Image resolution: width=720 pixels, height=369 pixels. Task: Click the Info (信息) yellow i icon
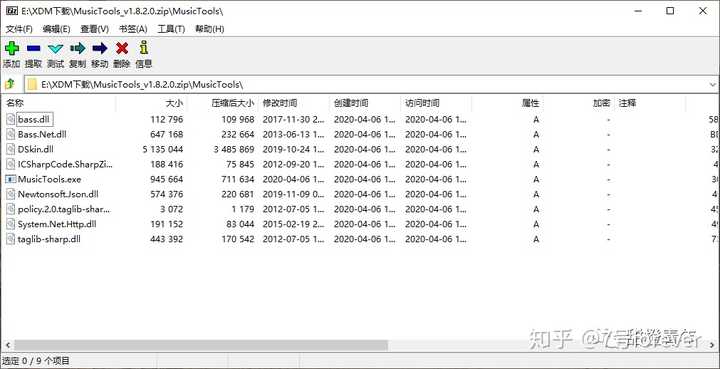pyautogui.click(x=144, y=48)
